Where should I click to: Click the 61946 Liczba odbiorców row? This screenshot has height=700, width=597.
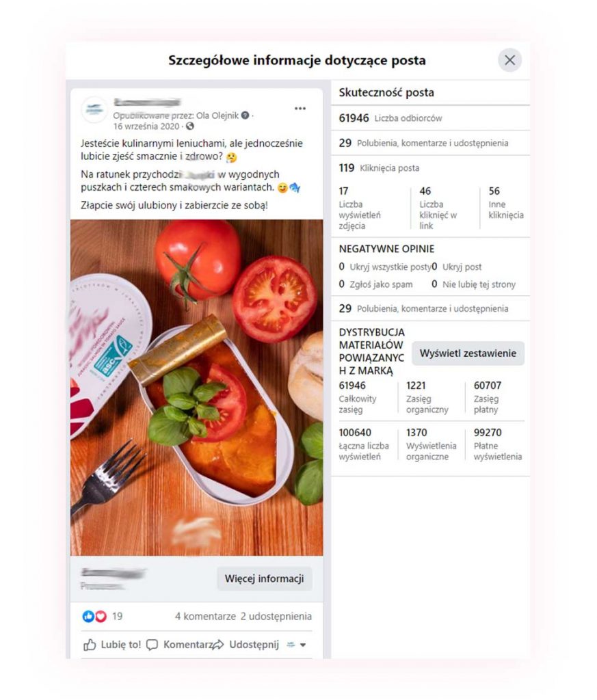pos(430,118)
